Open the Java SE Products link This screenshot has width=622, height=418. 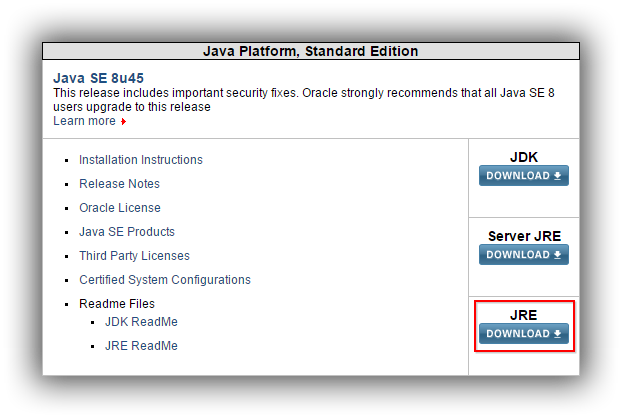tap(127, 232)
